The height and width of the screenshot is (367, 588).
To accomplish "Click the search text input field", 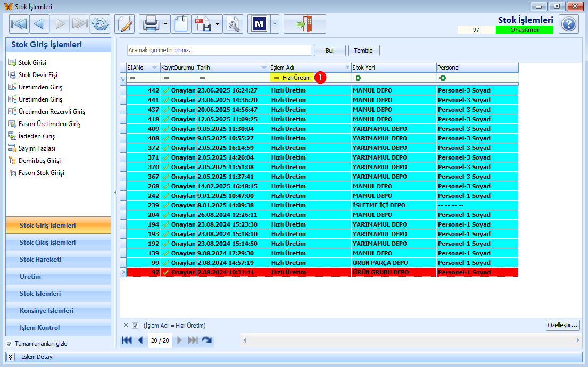I will coord(219,50).
